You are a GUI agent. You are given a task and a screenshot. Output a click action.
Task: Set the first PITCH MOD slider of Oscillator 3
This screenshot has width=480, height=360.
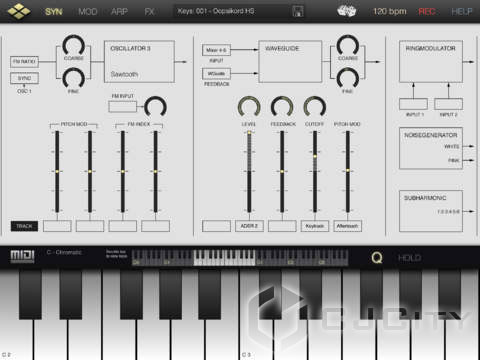[57, 171]
